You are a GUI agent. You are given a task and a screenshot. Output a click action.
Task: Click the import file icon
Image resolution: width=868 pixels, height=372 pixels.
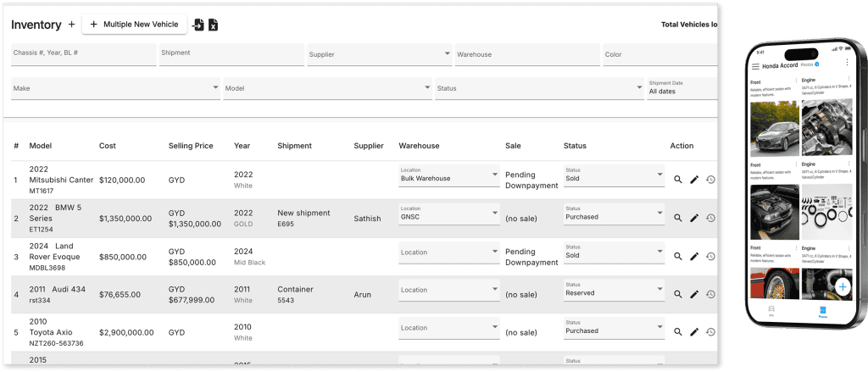(198, 25)
